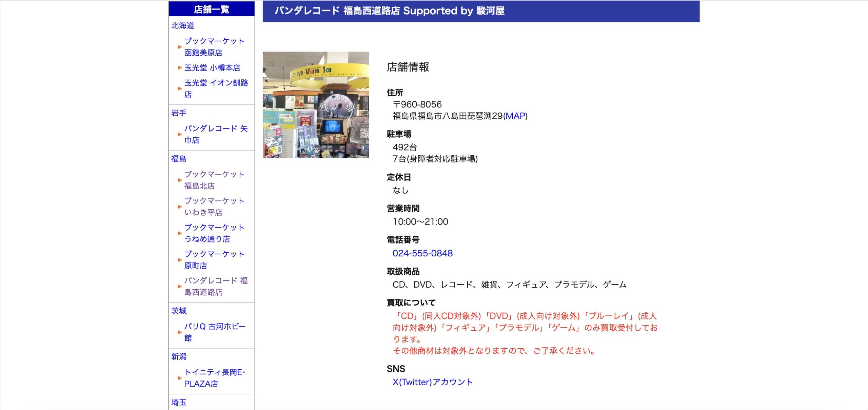868x410 pixels.
Task: Select 北海道 region in store list
Action: (x=183, y=25)
